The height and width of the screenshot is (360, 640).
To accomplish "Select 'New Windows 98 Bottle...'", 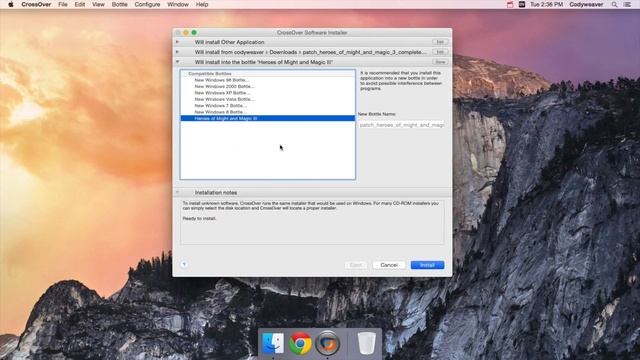I will (x=268, y=80).
